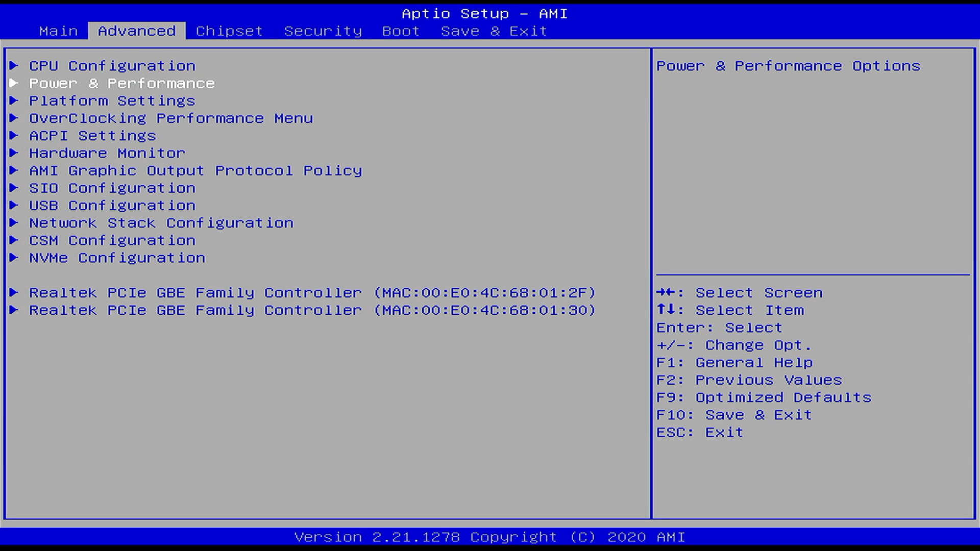980x551 pixels.
Task: Click the F9 Optimized Defaults help text
Action: click(764, 397)
